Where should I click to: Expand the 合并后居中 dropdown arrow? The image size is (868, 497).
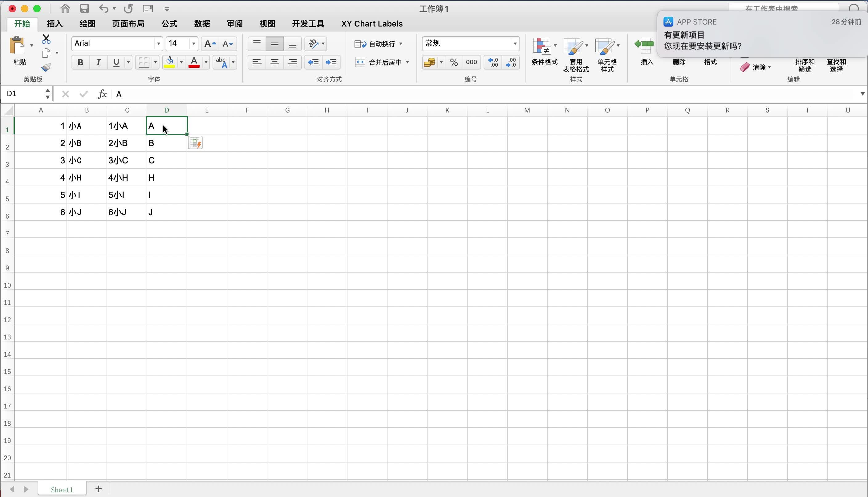coord(408,62)
